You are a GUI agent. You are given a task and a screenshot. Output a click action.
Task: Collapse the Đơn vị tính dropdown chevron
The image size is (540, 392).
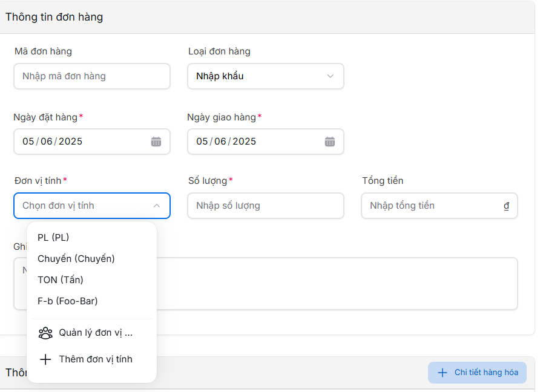157,206
